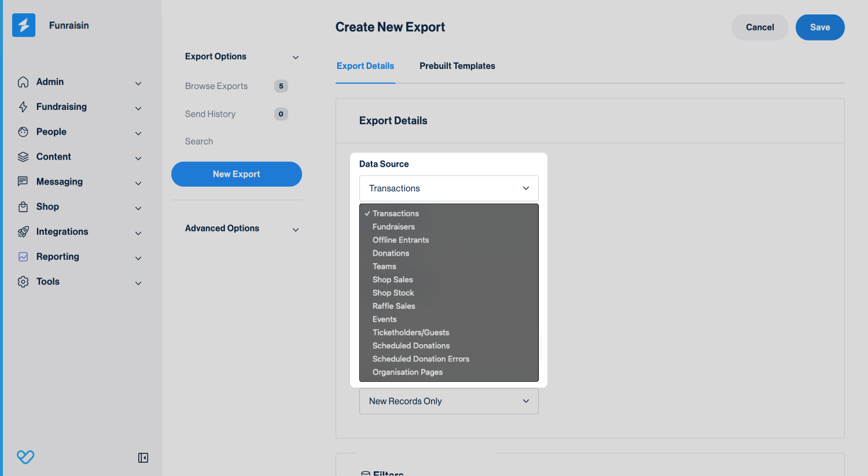868x476 pixels.
Task: Click the Fundraising lightning bolt icon
Action: tap(23, 107)
